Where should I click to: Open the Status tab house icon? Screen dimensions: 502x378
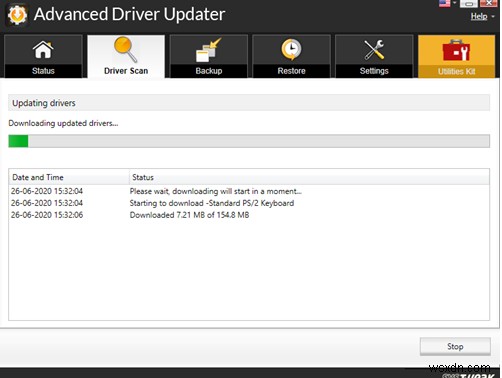43,50
